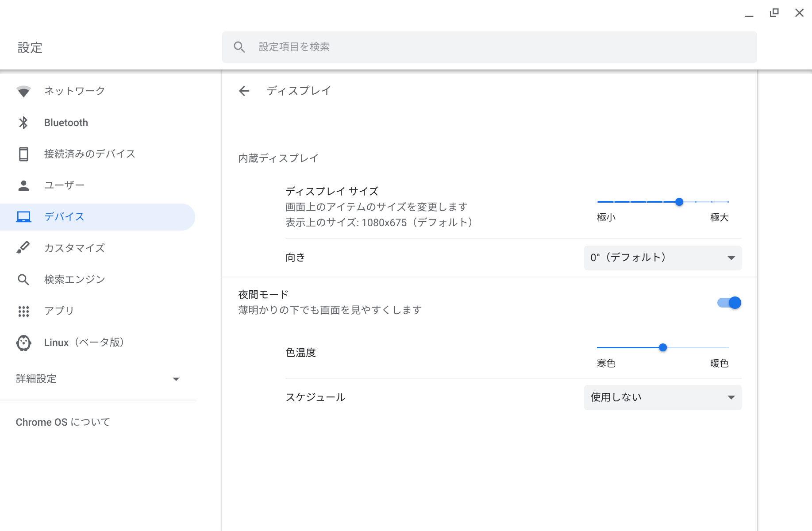Click the back arrow beside ディスプレイ

[x=244, y=91]
